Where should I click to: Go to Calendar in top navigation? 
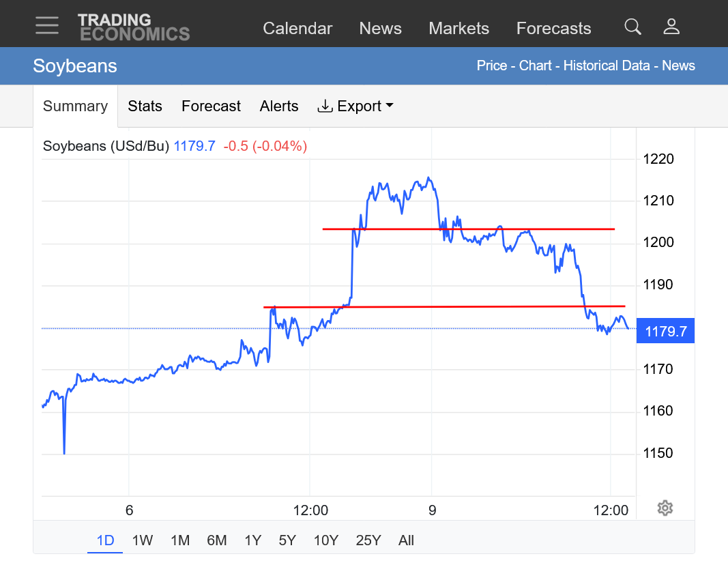tap(297, 29)
